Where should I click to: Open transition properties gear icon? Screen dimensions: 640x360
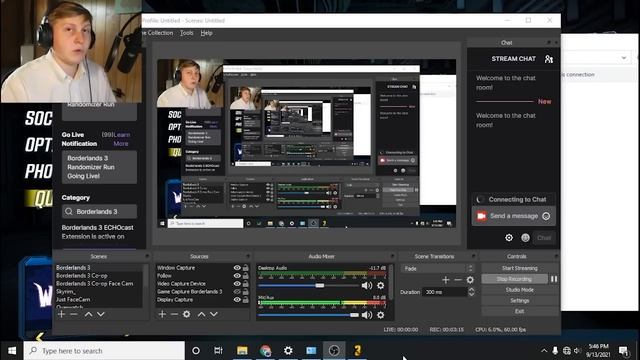(x=470, y=280)
